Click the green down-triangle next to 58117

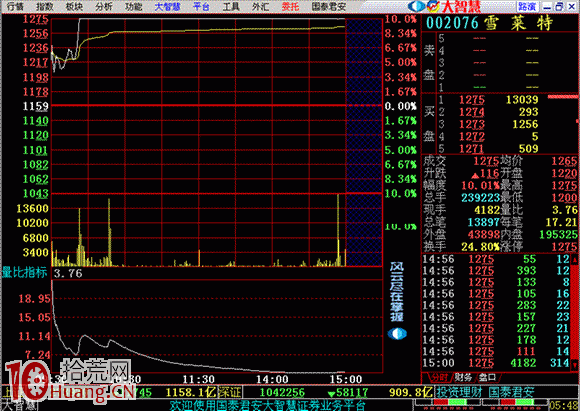331,394
